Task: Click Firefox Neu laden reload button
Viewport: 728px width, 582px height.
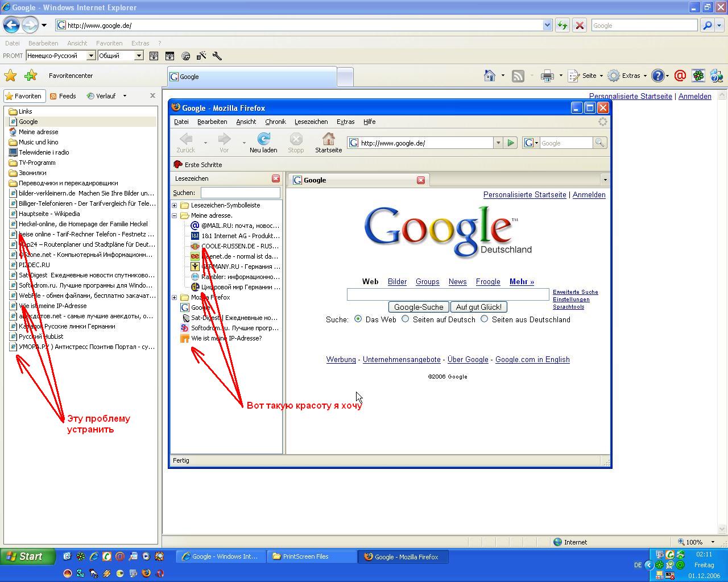Action: point(263,143)
